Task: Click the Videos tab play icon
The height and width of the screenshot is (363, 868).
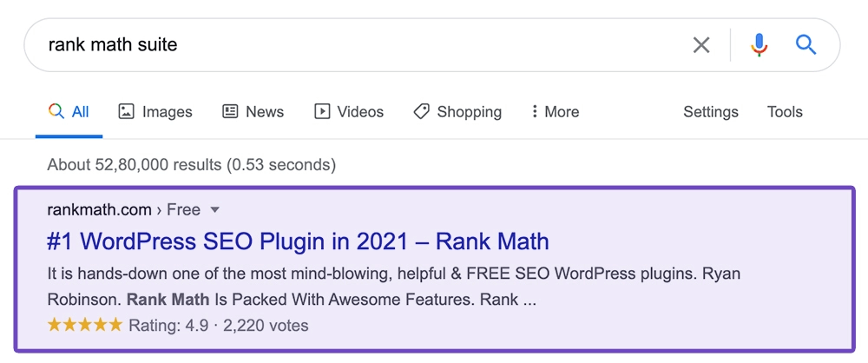Action: 322,111
